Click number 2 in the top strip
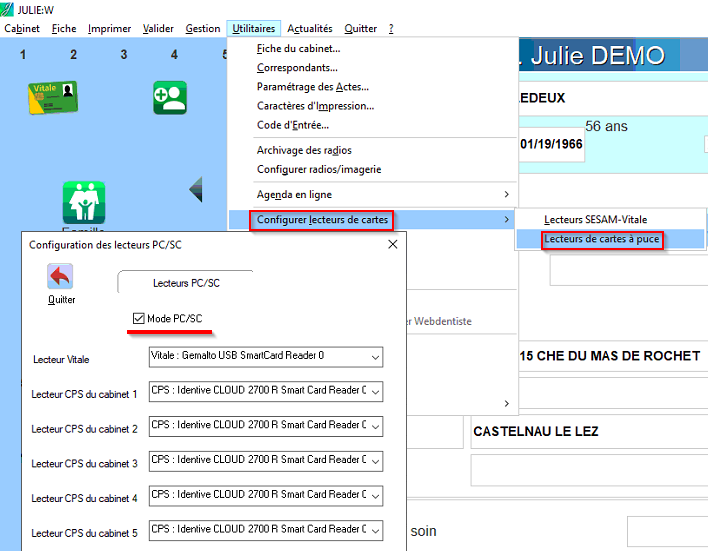 [73, 55]
